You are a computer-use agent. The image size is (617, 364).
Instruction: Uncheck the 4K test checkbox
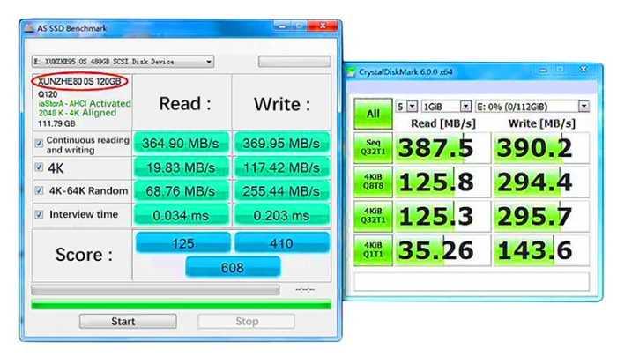tap(39, 167)
